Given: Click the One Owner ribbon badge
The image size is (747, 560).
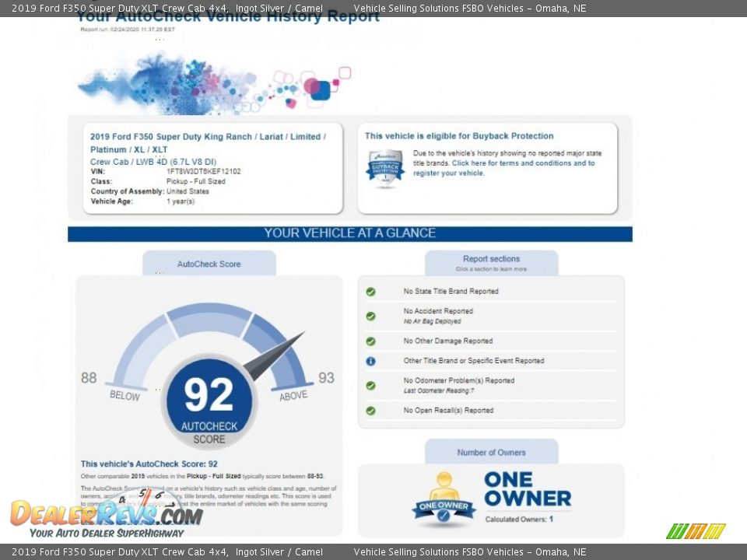Looking at the screenshot, I should pyautogui.click(x=444, y=499).
